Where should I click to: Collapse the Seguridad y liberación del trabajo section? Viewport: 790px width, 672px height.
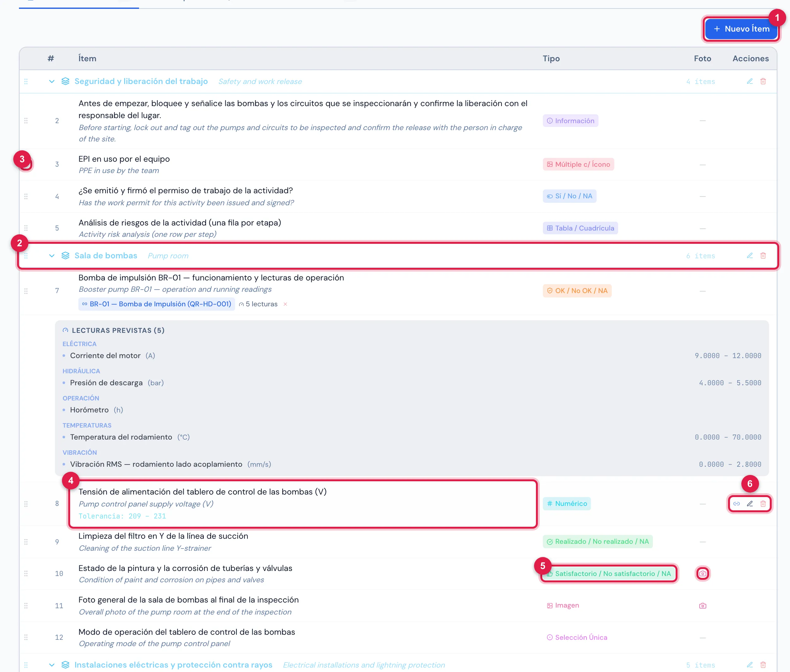(x=52, y=81)
